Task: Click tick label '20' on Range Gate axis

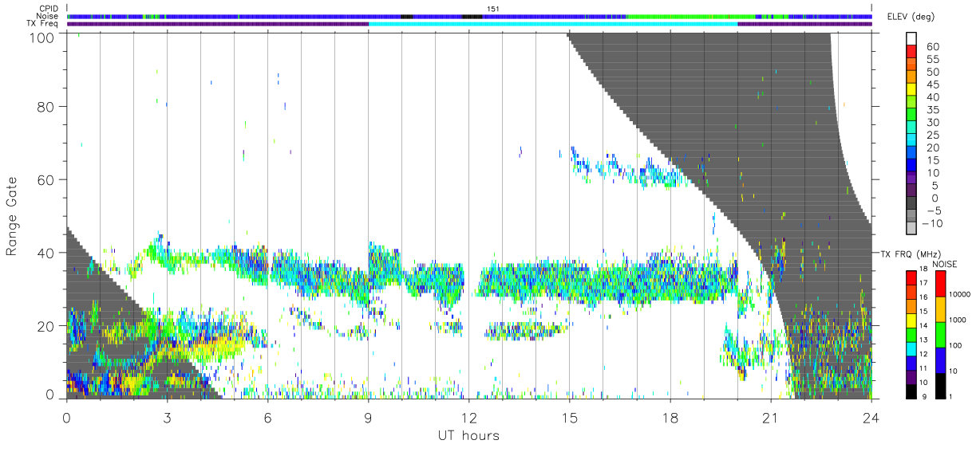Action: point(46,326)
